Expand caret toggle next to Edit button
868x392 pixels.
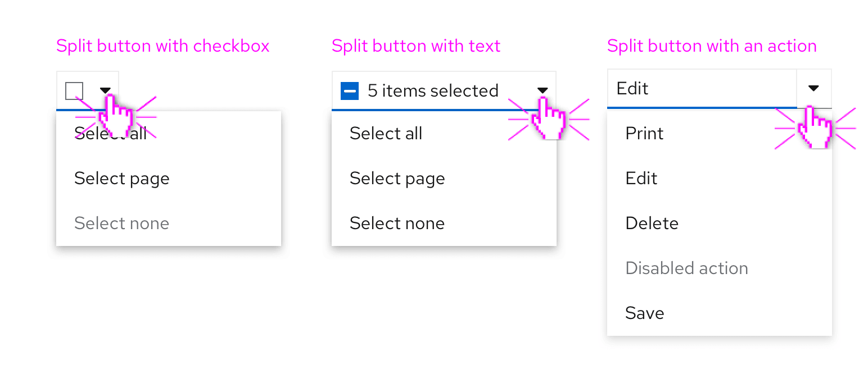pos(813,88)
